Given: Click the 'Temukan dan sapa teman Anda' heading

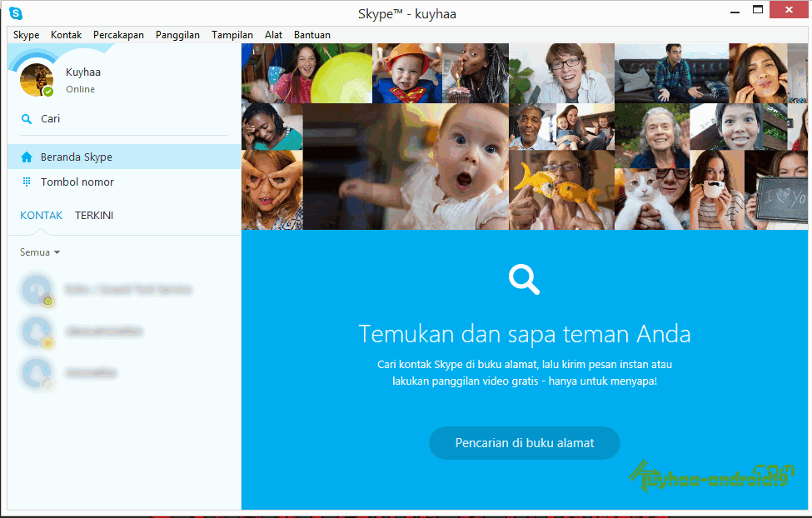Looking at the screenshot, I should (524, 334).
